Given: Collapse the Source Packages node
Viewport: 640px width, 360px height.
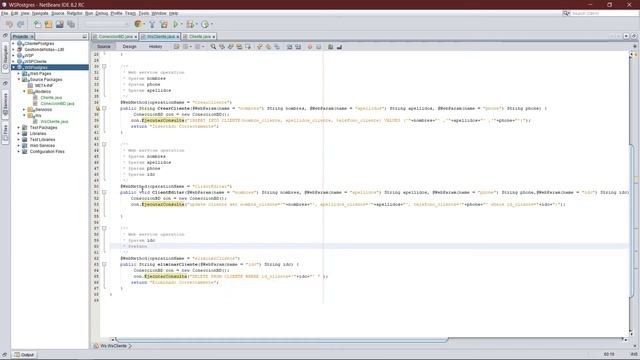Looking at the screenshot, I should coord(19,79).
